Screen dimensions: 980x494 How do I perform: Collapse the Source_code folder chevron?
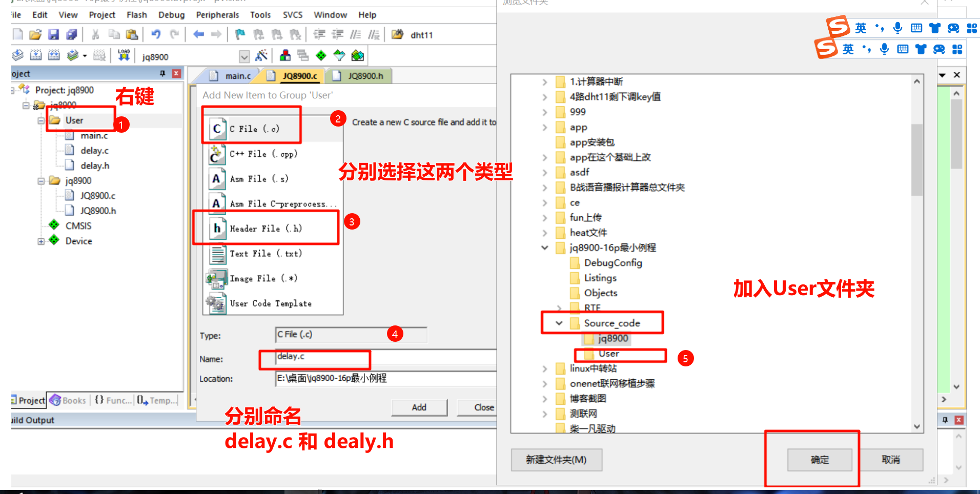(559, 323)
